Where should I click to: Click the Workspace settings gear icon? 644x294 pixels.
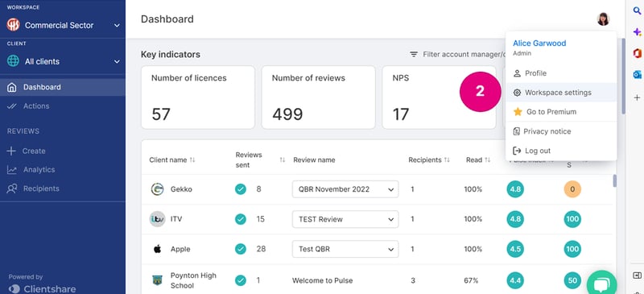pyautogui.click(x=517, y=93)
